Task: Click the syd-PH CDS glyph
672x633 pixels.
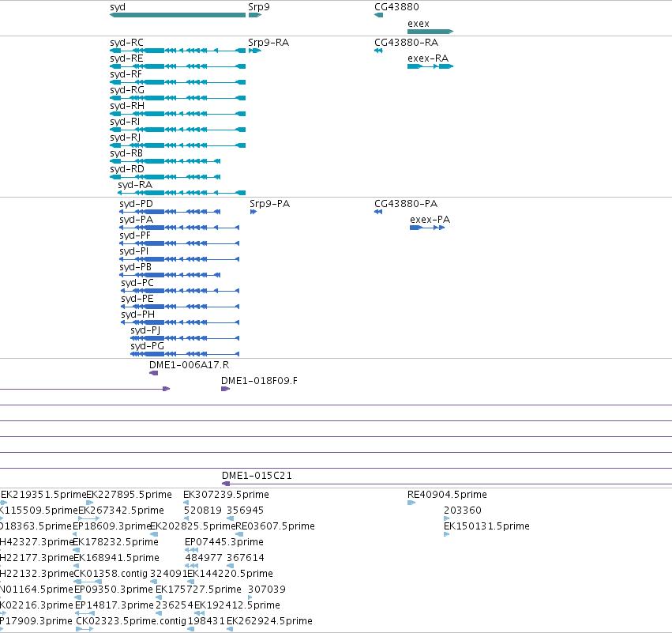Action: pyautogui.click(x=180, y=322)
